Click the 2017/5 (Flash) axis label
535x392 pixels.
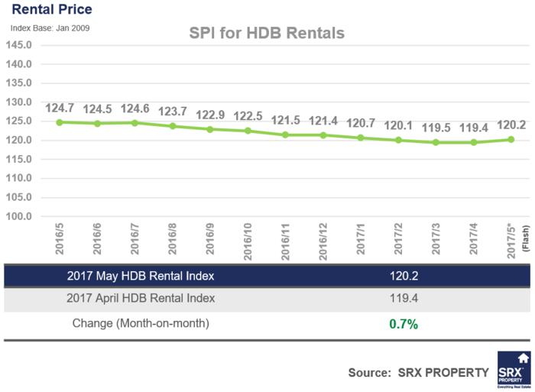click(518, 241)
